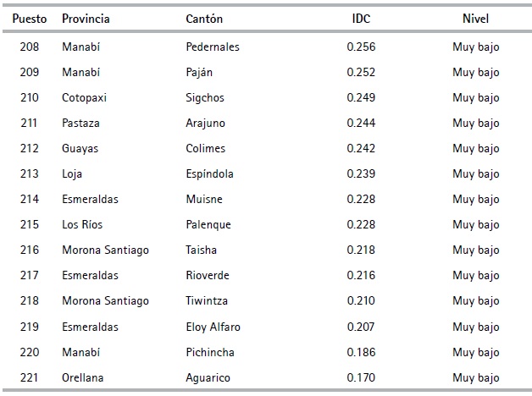Screen dimensions: 532x396
Task: Click the Provincia column header
Action: point(86,18)
